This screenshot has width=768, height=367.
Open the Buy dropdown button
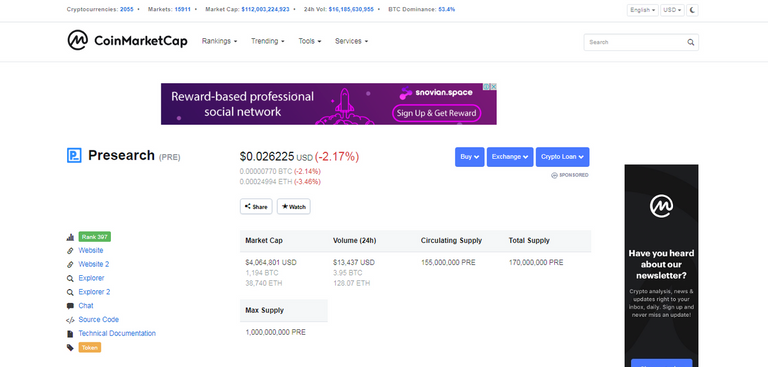tap(470, 157)
